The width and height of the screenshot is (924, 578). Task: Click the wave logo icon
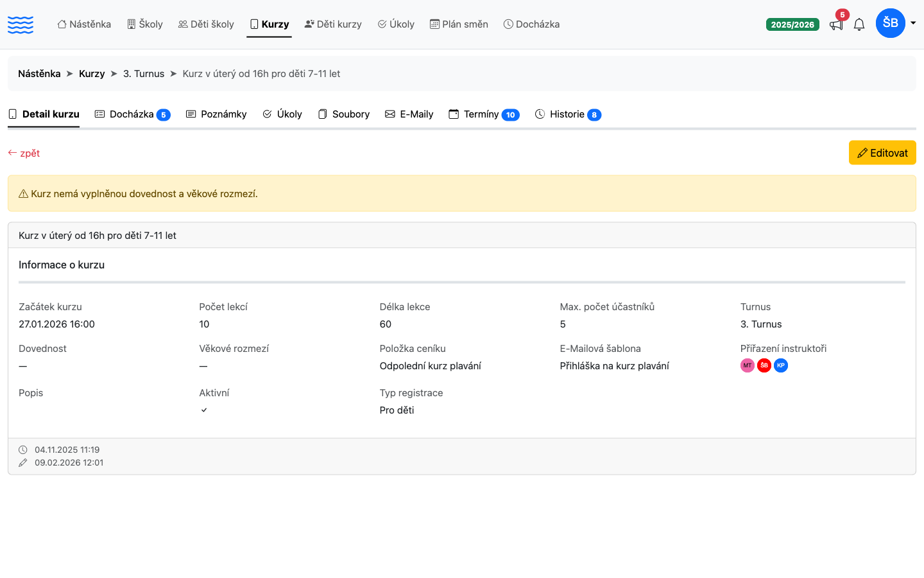[21, 24]
